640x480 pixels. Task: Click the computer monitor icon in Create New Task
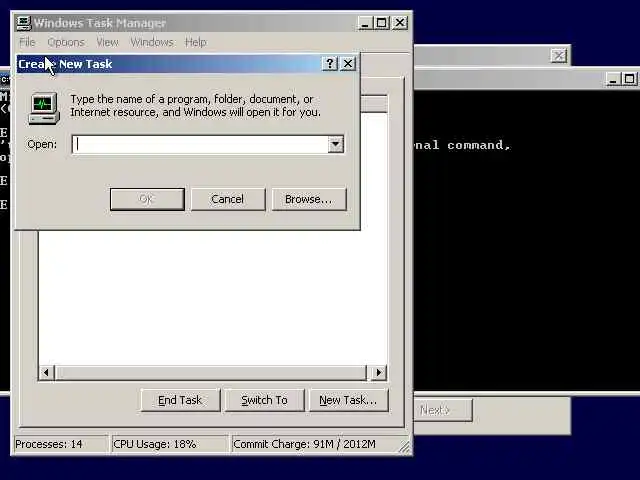pos(44,108)
